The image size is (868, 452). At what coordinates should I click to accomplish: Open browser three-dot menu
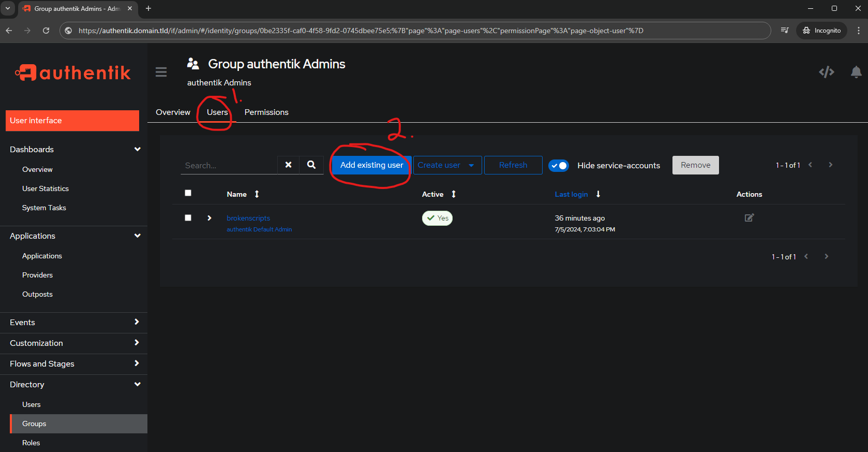[x=859, y=31]
